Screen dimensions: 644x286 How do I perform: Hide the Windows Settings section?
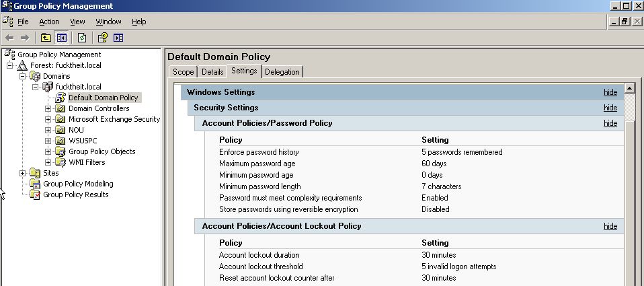pyautogui.click(x=610, y=92)
